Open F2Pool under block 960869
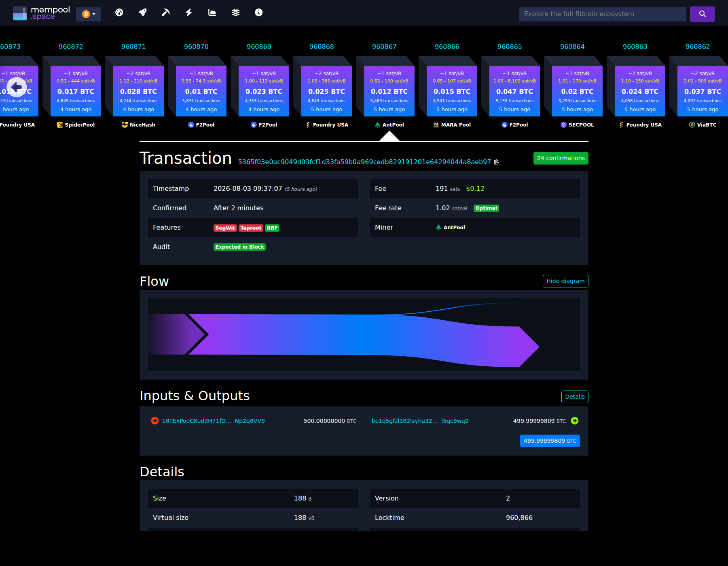Screen dimensions: 728x566 click(264, 125)
